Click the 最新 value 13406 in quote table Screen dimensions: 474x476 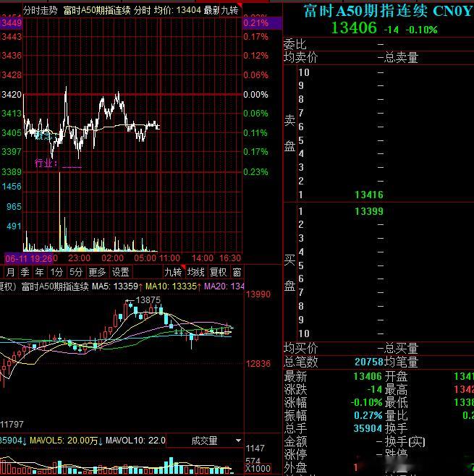click(x=368, y=376)
